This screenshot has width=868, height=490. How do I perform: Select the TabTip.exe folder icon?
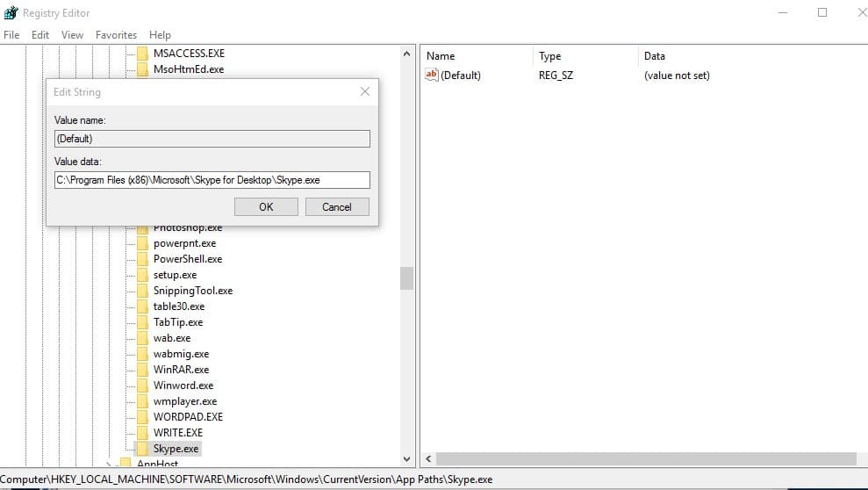point(142,322)
